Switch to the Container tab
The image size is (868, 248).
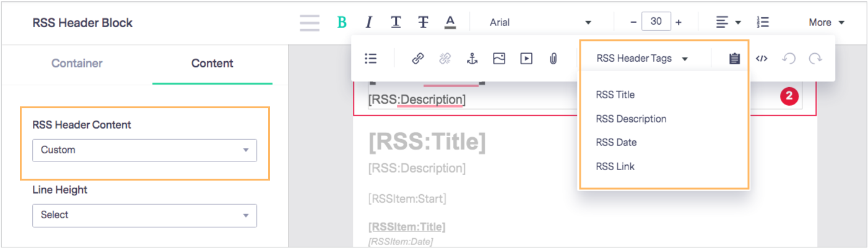click(x=77, y=63)
